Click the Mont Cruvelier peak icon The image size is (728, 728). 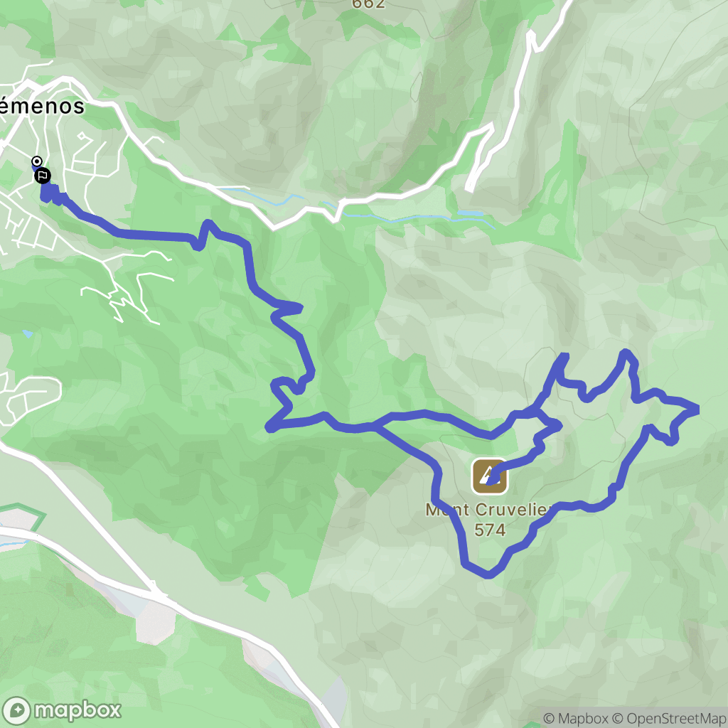tap(489, 476)
